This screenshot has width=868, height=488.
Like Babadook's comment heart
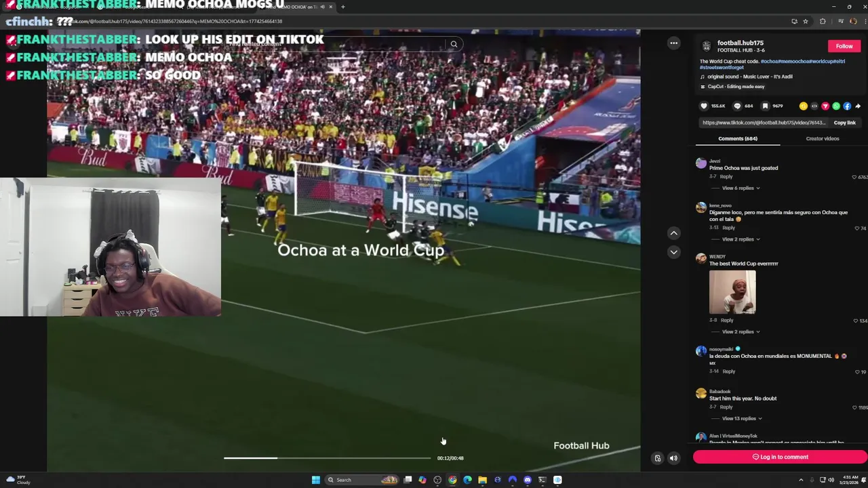(855, 407)
